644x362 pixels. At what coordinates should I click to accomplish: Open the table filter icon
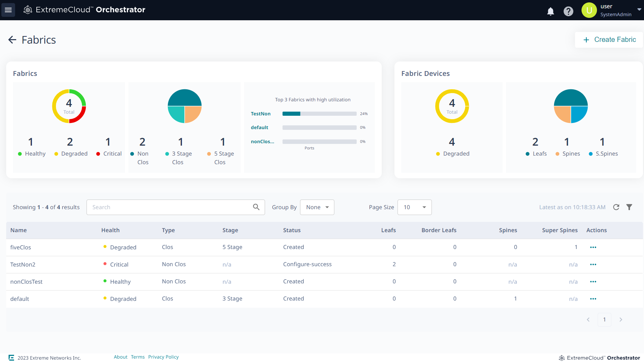(629, 207)
